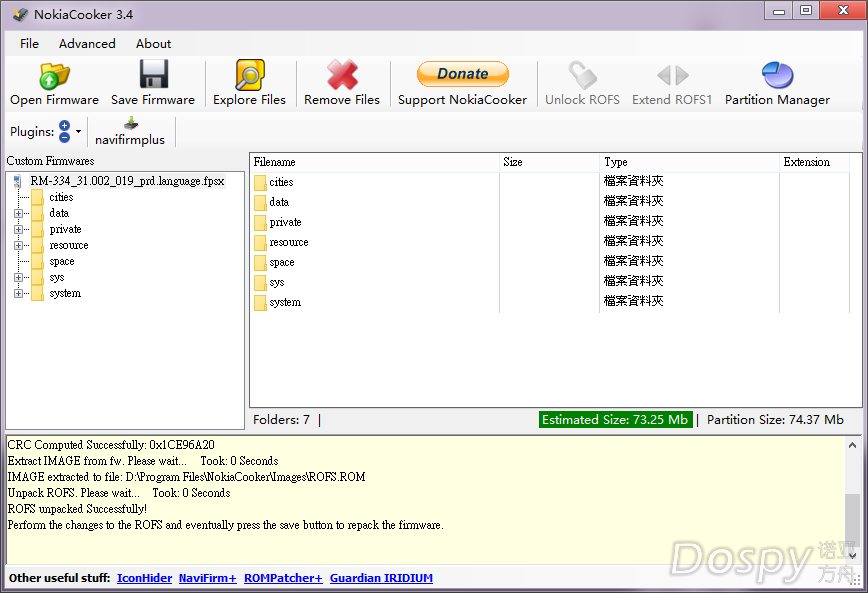Follow the ROMPatcher+ link
Screen dimensions: 868x593
283,578
